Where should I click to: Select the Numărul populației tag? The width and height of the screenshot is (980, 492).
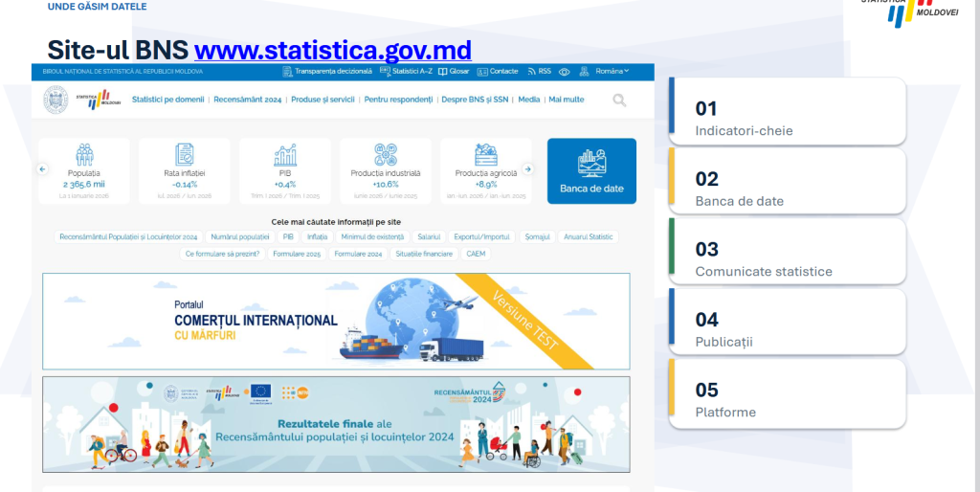240,237
